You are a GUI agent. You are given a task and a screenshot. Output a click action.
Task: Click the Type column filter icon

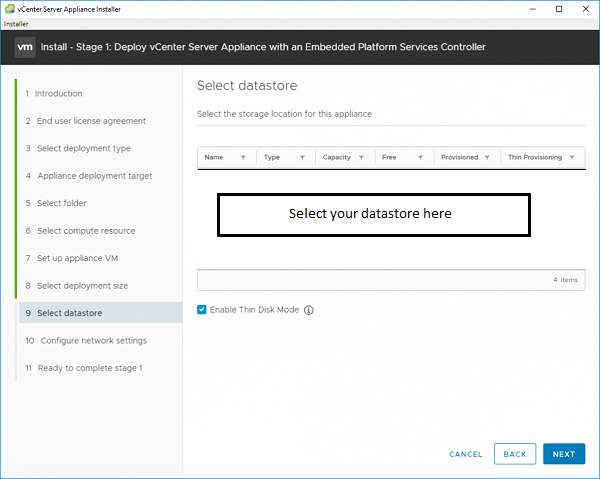pos(302,158)
